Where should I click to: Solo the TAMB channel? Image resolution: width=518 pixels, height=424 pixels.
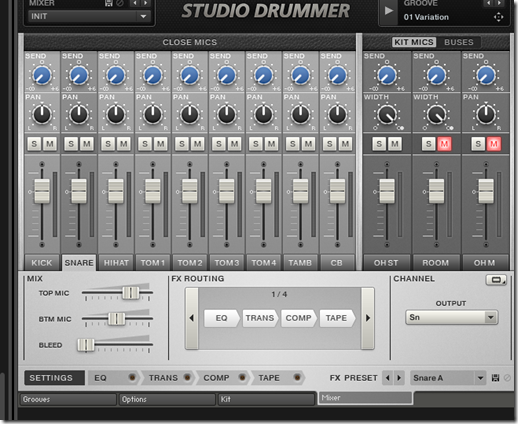click(293, 144)
